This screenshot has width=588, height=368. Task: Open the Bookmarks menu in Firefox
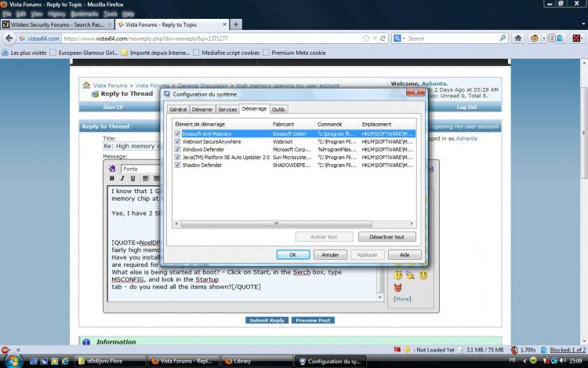point(85,14)
